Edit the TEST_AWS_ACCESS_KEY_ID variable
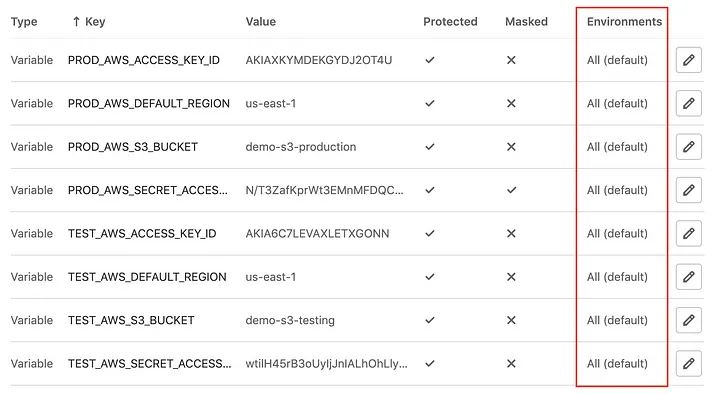 pos(688,233)
